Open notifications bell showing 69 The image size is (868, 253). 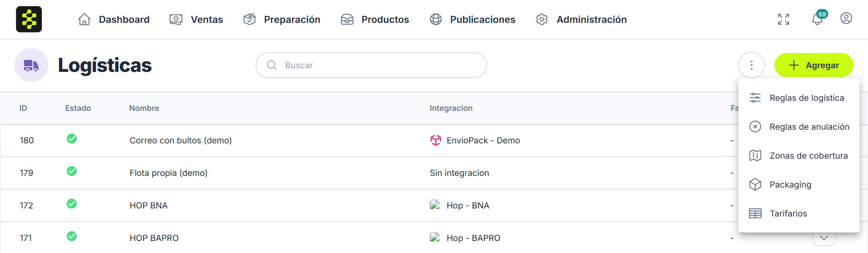coord(818,18)
